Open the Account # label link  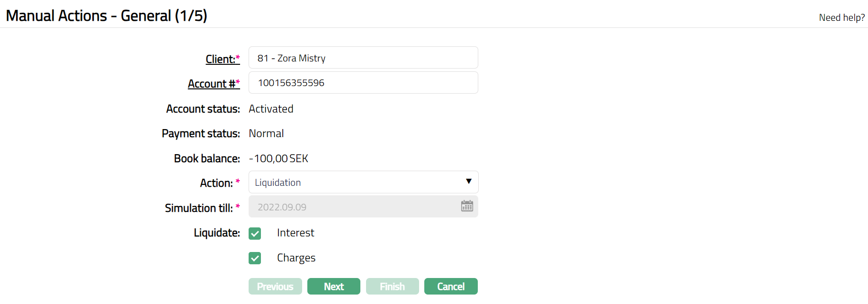(212, 84)
